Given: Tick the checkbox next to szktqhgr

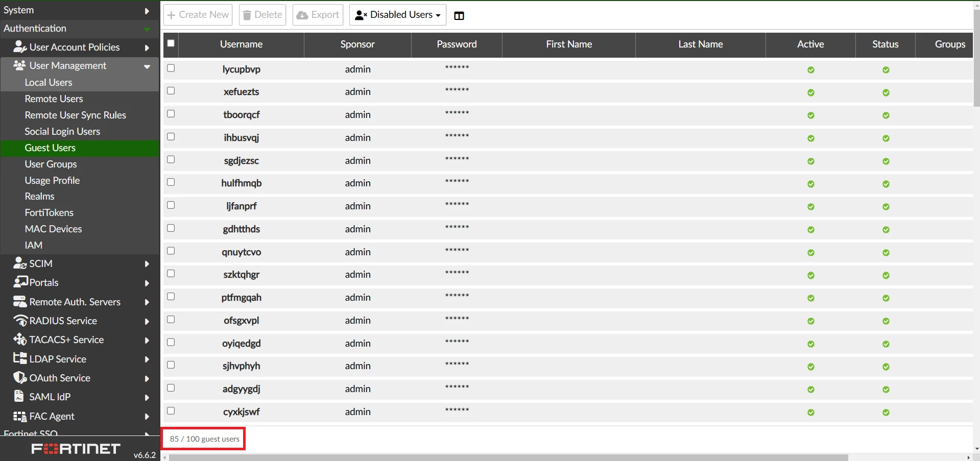Looking at the screenshot, I should pyautogui.click(x=171, y=273).
